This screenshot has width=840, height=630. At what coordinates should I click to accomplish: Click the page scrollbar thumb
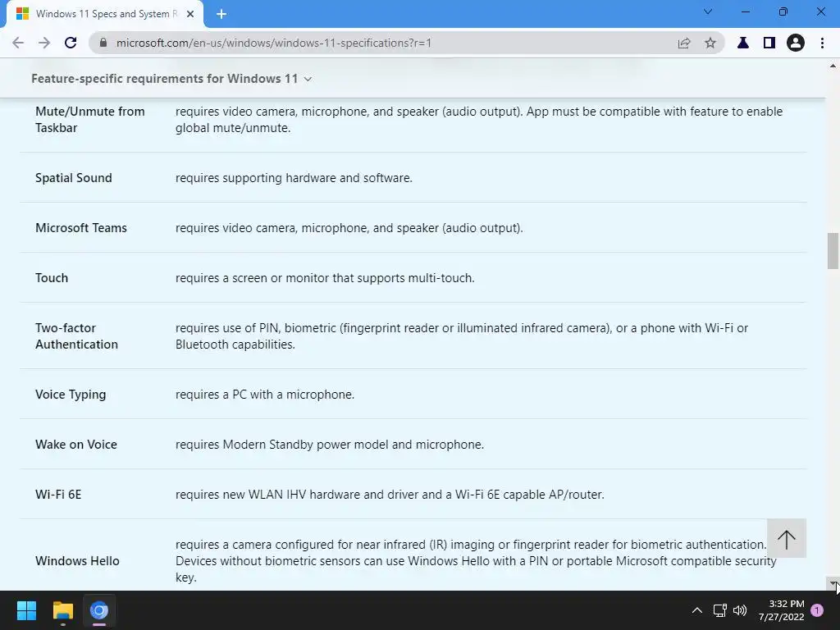pyautogui.click(x=833, y=251)
